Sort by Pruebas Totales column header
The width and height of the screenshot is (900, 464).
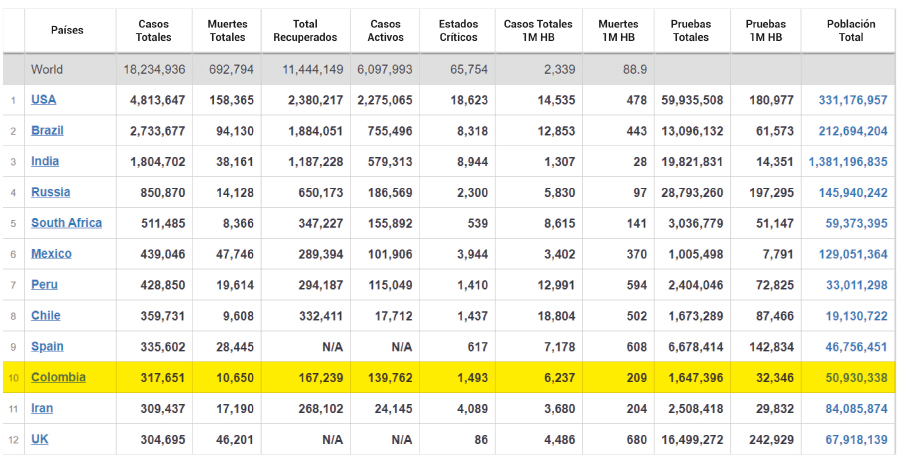point(691,30)
